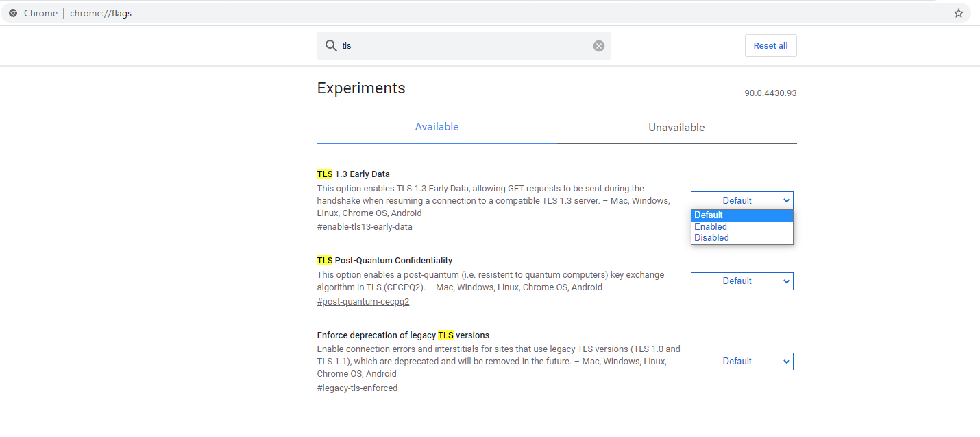Click the Reset all button
Image resolution: width=980 pixels, height=437 pixels.
[x=770, y=46]
